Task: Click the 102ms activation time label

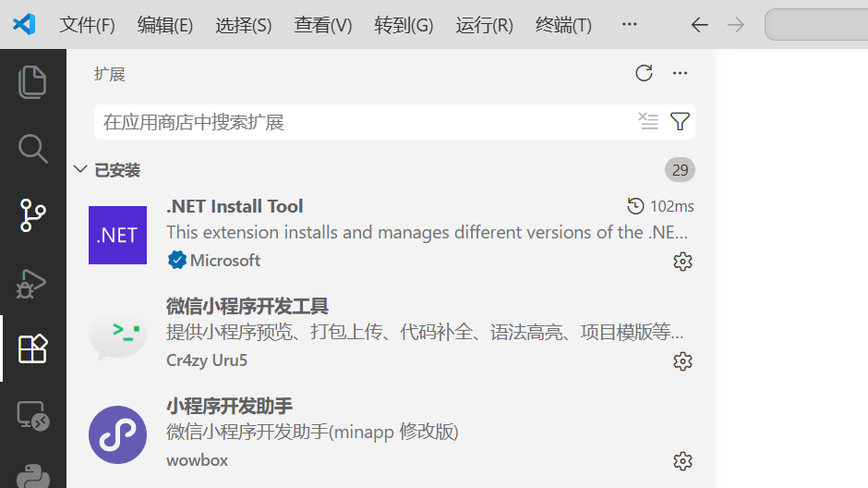Action: [x=671, y=207]
